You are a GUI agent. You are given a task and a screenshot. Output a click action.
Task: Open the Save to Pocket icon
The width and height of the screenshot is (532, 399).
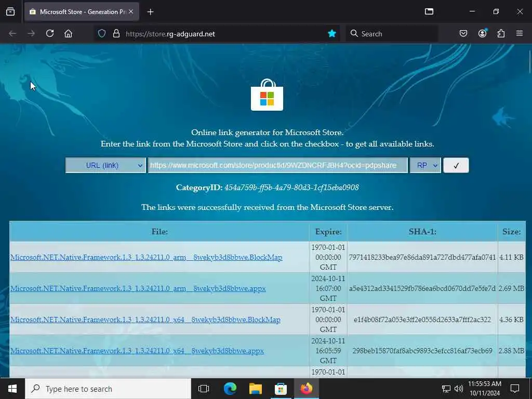pyautogui.click(x=463, y=34)
